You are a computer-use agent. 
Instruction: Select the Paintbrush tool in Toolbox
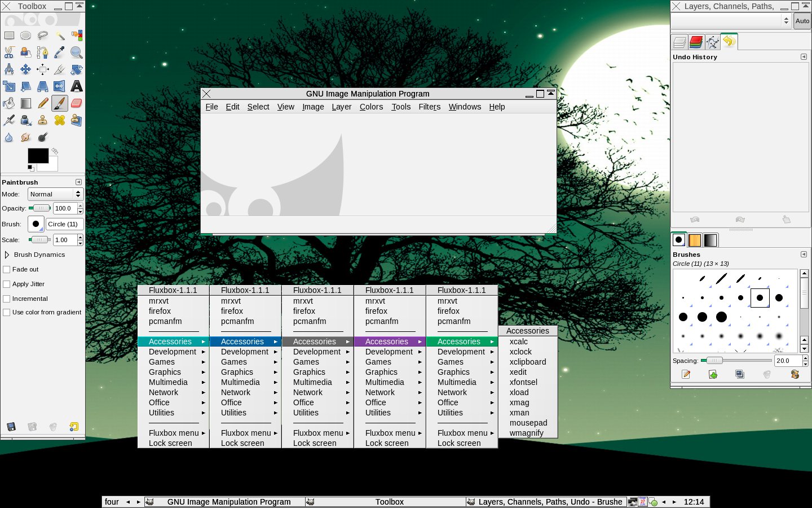coord(60,103)
